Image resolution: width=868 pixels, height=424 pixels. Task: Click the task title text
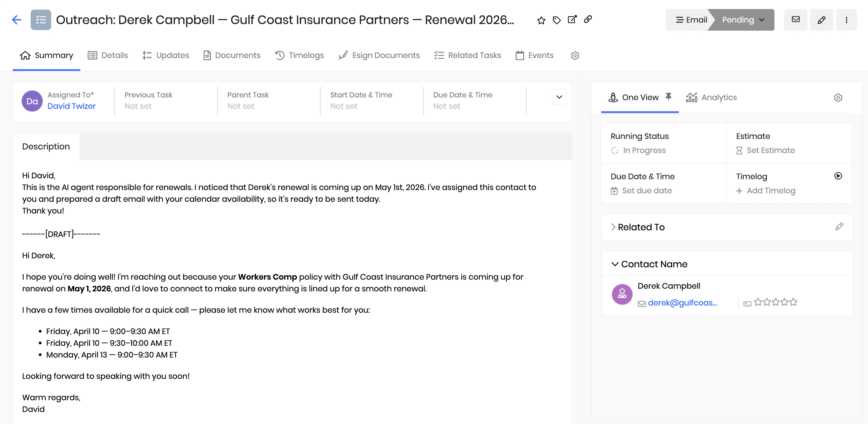tap(285, 20)
